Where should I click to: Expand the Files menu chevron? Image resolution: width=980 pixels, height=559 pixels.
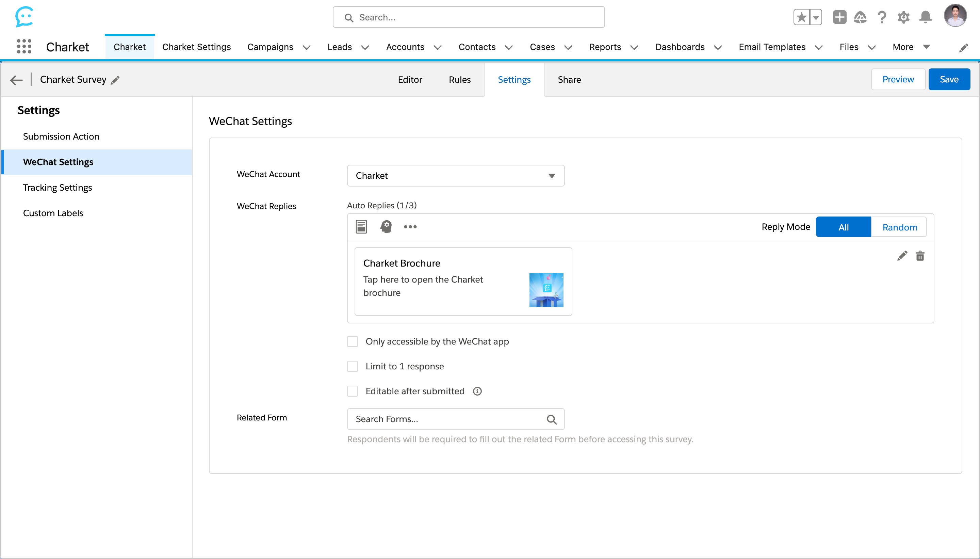click(872, 47)
